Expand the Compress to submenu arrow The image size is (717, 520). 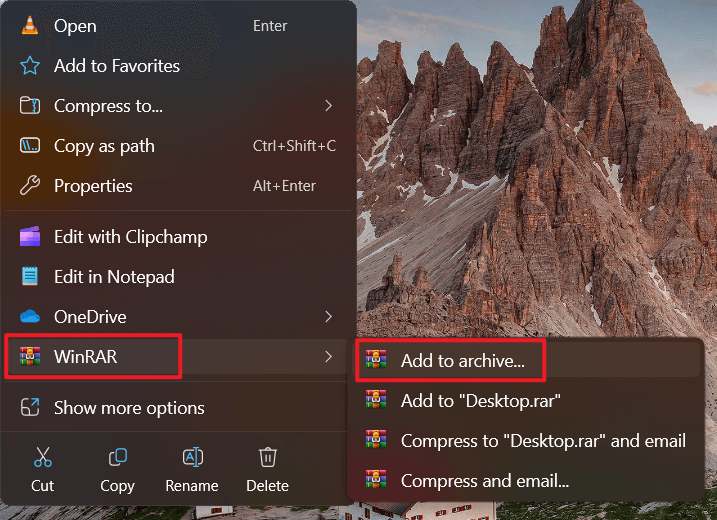click(329, 106)
